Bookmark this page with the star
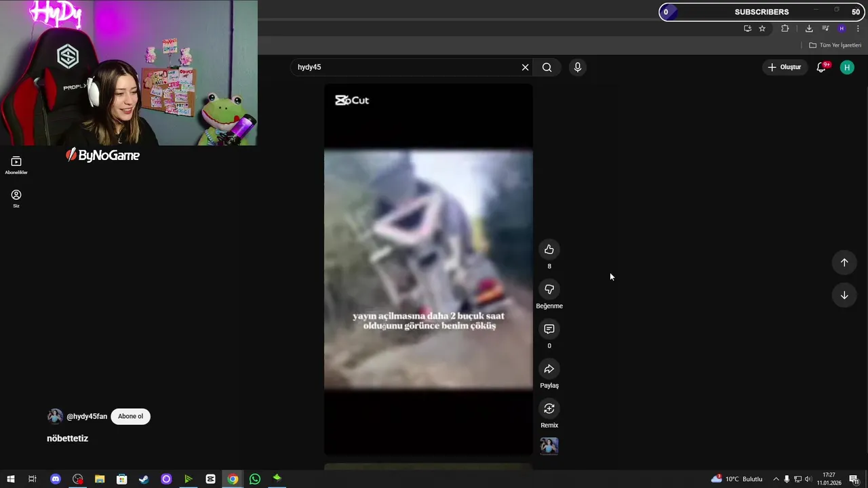Screen dimensions: 868x488 coord(762,28)
